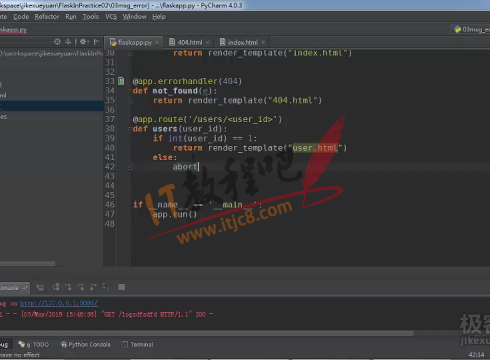
Task: Click the TODO tool window icon
Action: point(22,344)
